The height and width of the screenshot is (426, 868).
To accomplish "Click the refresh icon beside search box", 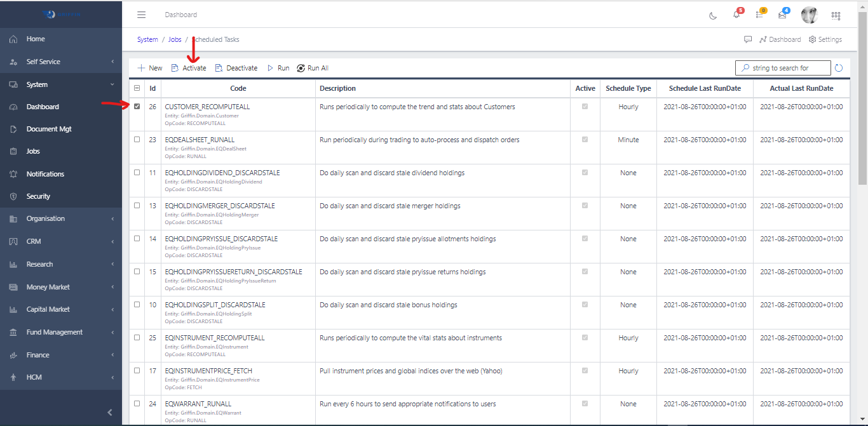I will [x=839, y=68].
